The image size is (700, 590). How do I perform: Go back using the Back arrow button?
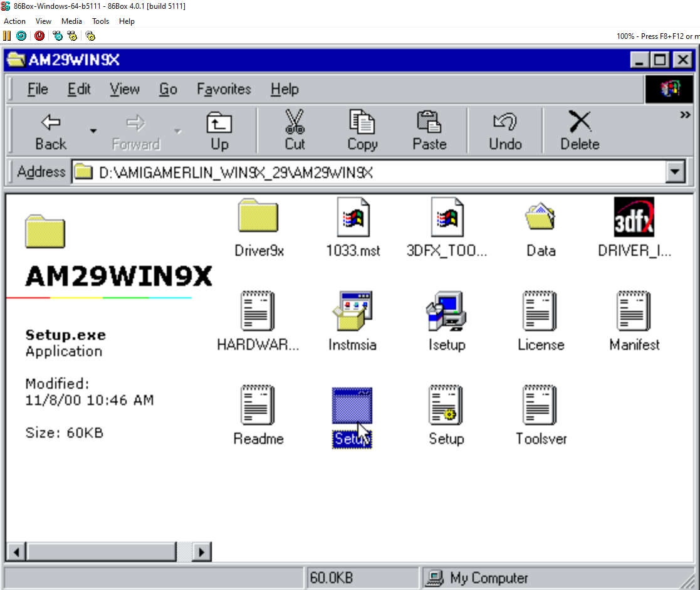50,131
